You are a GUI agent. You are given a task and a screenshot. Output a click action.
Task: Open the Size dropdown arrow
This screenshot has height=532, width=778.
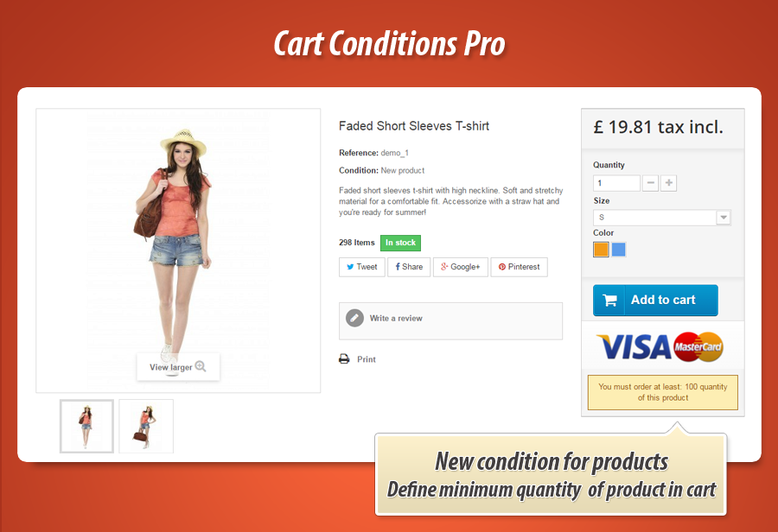724,217
